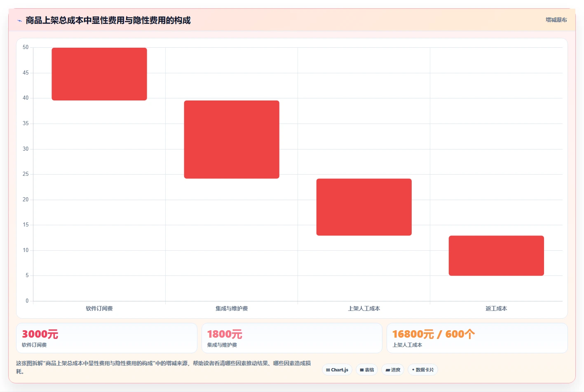Image resolution: width=584 pixels, height=392 pixels.
Task: Open the 1800元 data card
Action: click(292, 338)
